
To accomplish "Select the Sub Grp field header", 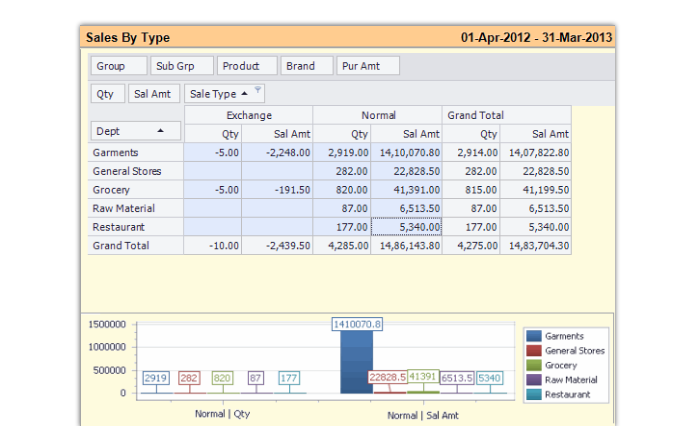I will [x=182, y=66].
